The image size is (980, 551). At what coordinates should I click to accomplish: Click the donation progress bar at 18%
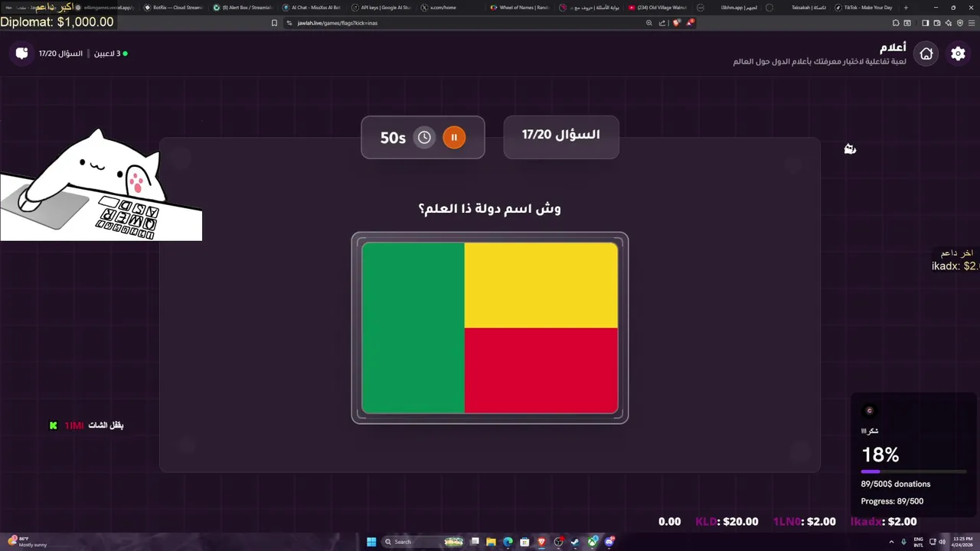tap(913, 471)
